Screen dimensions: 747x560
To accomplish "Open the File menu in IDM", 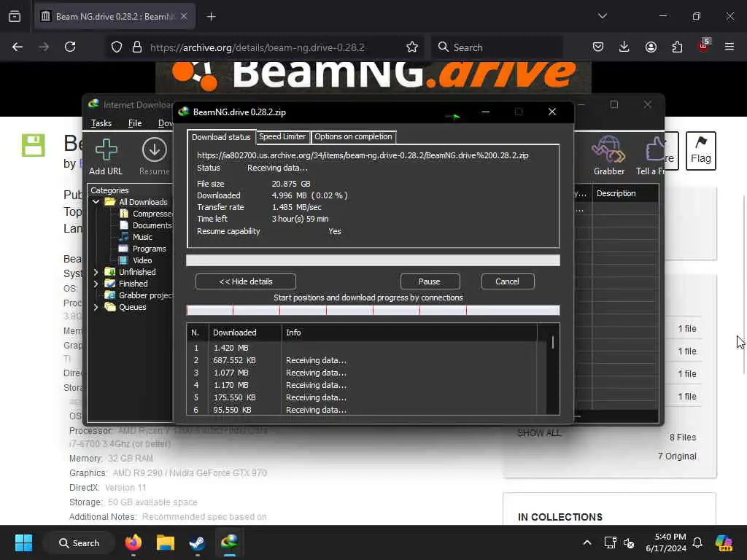I will (135, 123).
